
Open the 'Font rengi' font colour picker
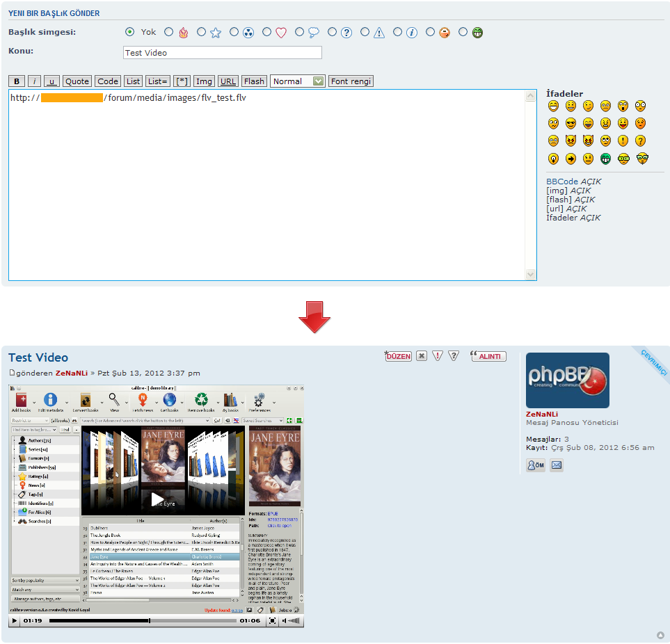[351, 81]
